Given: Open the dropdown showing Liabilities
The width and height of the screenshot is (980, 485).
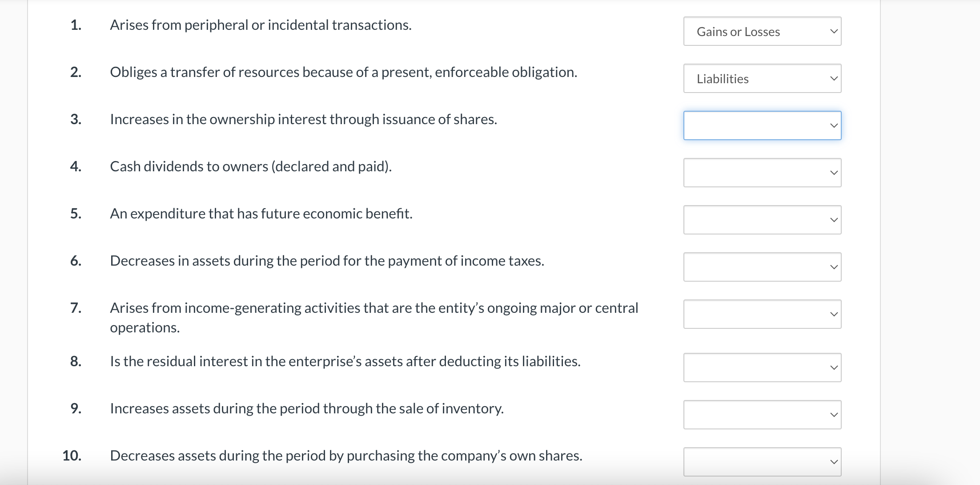Looking at the screenshot, I should pos(761,78).
